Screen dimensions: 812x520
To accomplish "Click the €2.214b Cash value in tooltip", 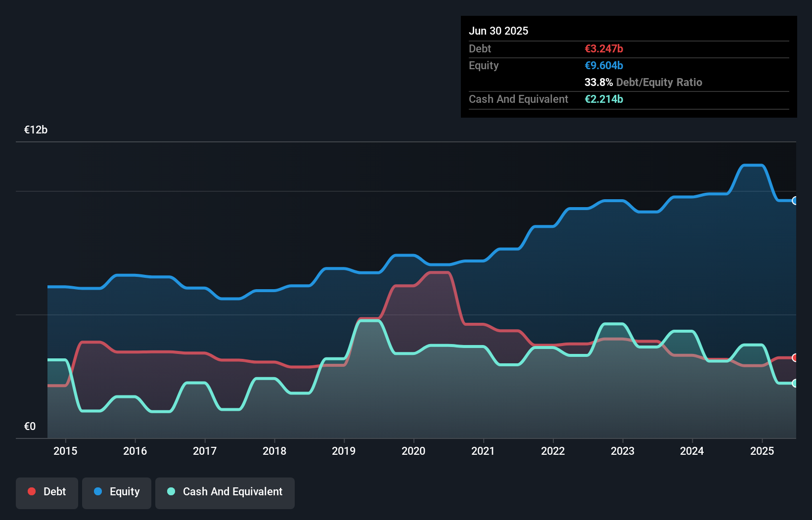I will [604, 99].
